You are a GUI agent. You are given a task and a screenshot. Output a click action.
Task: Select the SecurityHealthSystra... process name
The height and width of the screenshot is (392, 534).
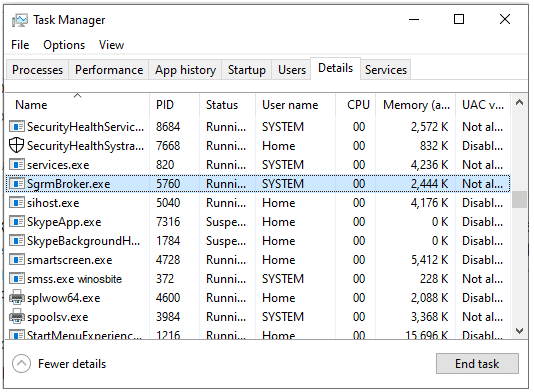85,146
